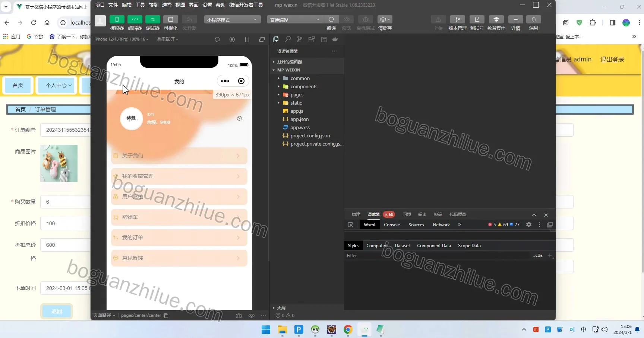This screenshot has height=338, width=644.
Task: Click the element inspector arrow icon in debugger
Action: click(350, 225)
